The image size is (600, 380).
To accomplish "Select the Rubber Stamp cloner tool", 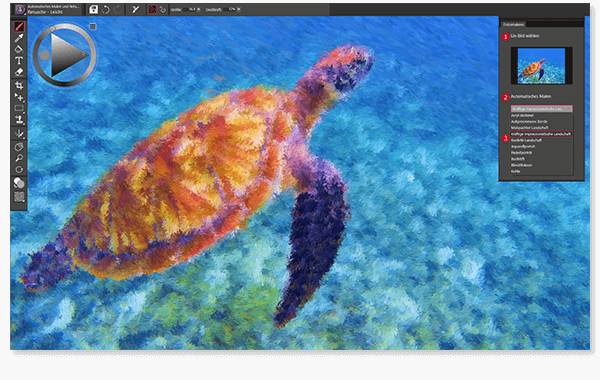I will 19,120.
